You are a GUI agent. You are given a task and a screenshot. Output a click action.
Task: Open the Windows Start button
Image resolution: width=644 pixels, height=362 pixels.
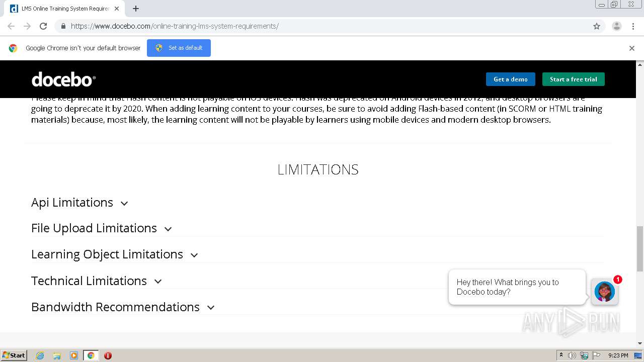point(14,355)
